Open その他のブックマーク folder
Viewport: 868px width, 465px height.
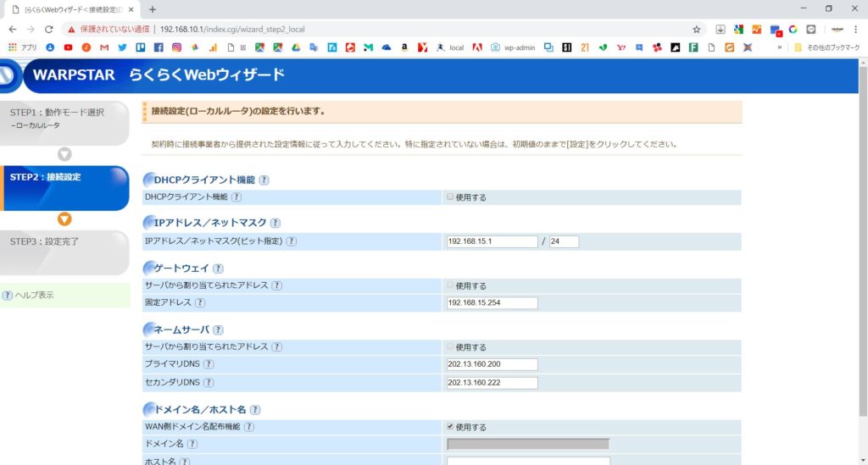[826, 47]
